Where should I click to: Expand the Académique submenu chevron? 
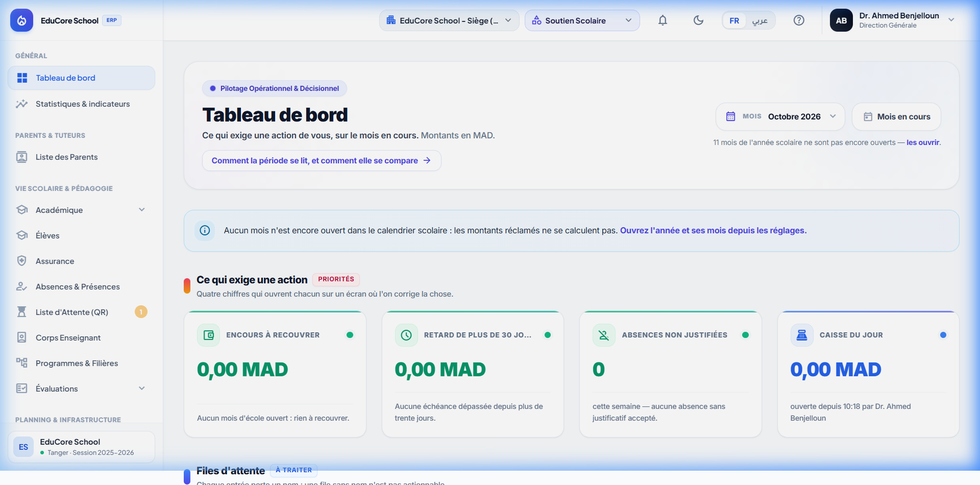[142, 210]
